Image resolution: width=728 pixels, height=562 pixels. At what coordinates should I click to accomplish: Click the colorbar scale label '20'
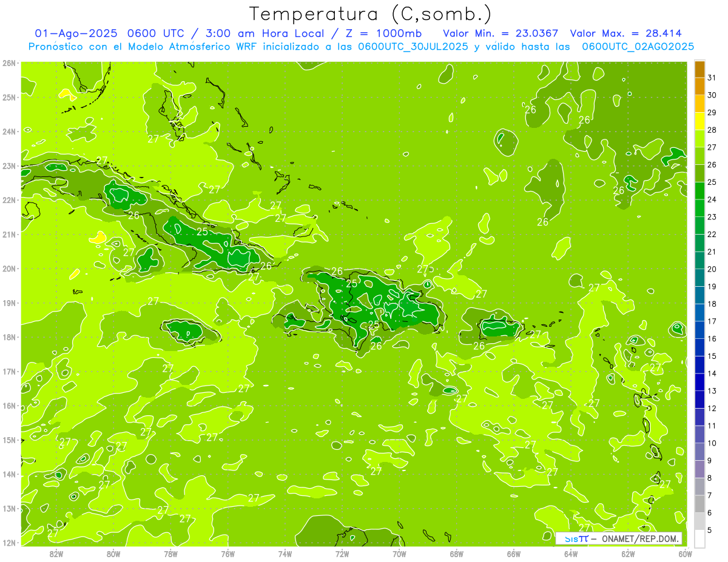[x=712, y=269]
